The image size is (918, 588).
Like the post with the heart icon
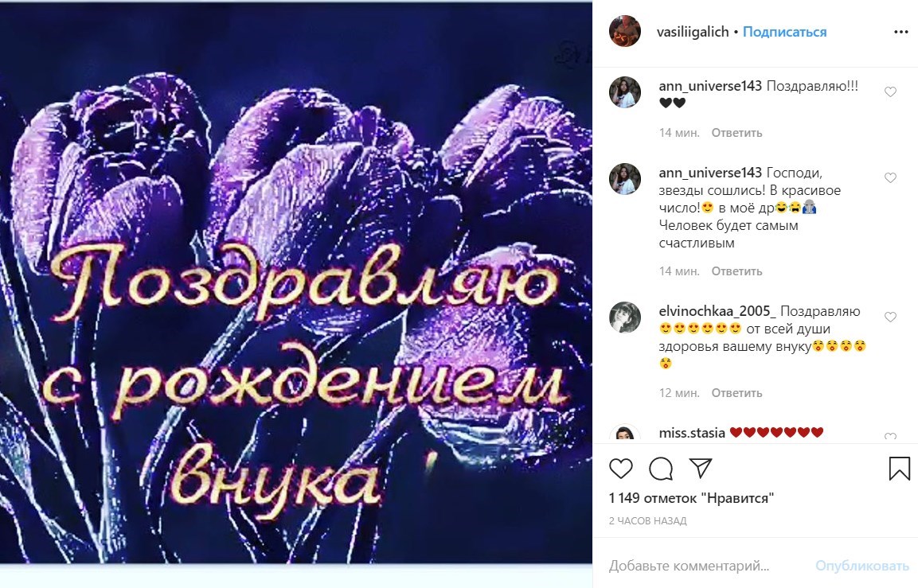(x=620, y=469)
